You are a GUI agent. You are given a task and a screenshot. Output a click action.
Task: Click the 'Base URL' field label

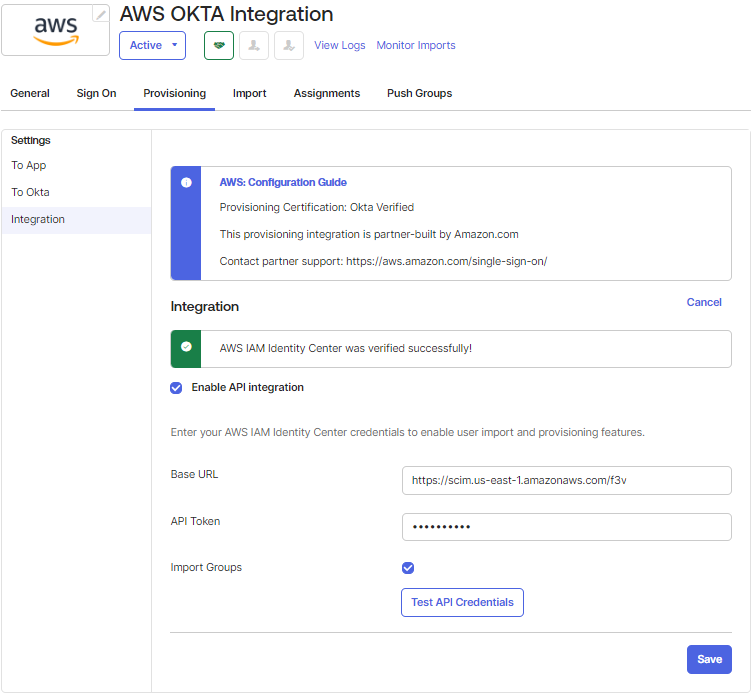(194, 474)
